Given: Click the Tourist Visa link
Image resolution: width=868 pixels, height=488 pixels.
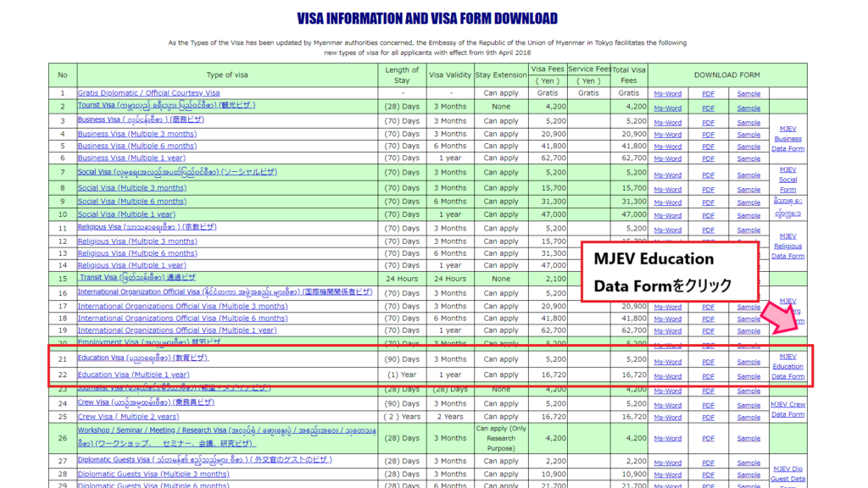Looking at the screenshot, I should point(166,106).
